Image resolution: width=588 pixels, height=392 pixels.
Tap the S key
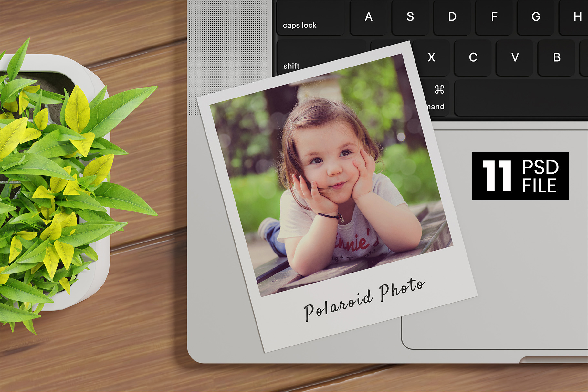pyautogui.click(x=410, y=17)
